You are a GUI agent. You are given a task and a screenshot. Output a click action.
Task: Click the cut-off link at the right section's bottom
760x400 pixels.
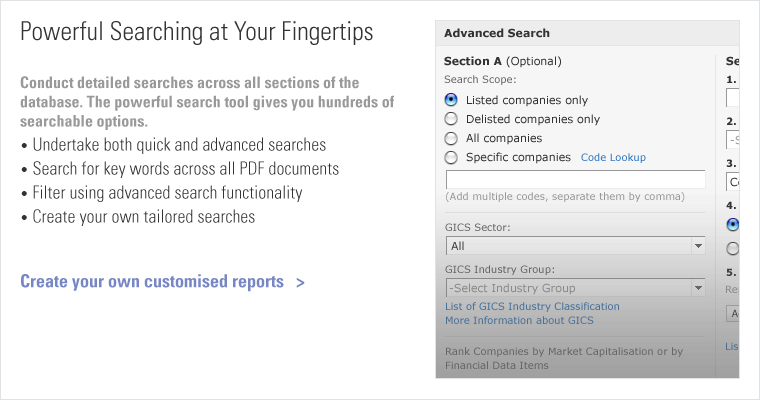pyautogui.click(x=732, y=346)
